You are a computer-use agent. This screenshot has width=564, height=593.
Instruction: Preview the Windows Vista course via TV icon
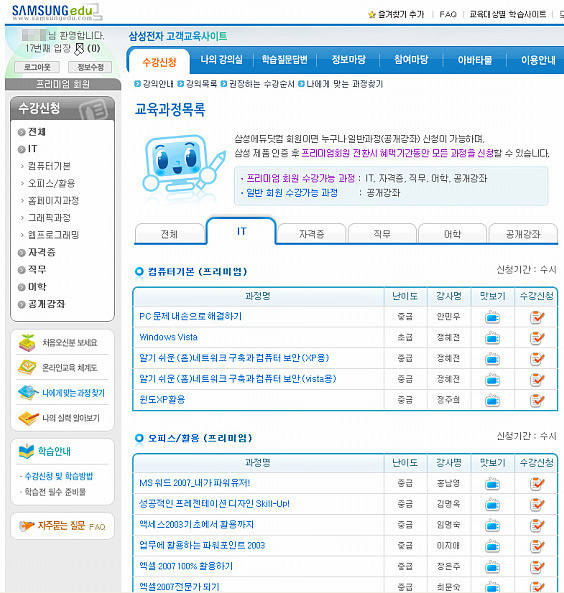[492, 338]
